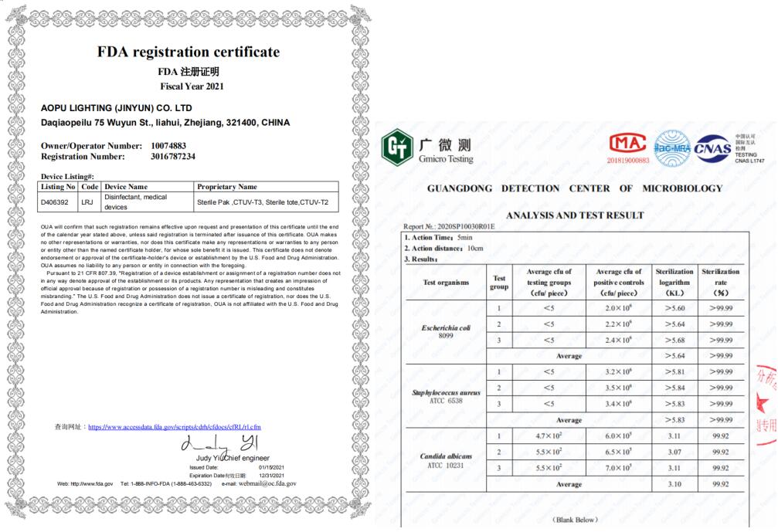Click the 'Test organisms' column header
Image resolution: width=778 pixels, height=532 pixels.
446,283
